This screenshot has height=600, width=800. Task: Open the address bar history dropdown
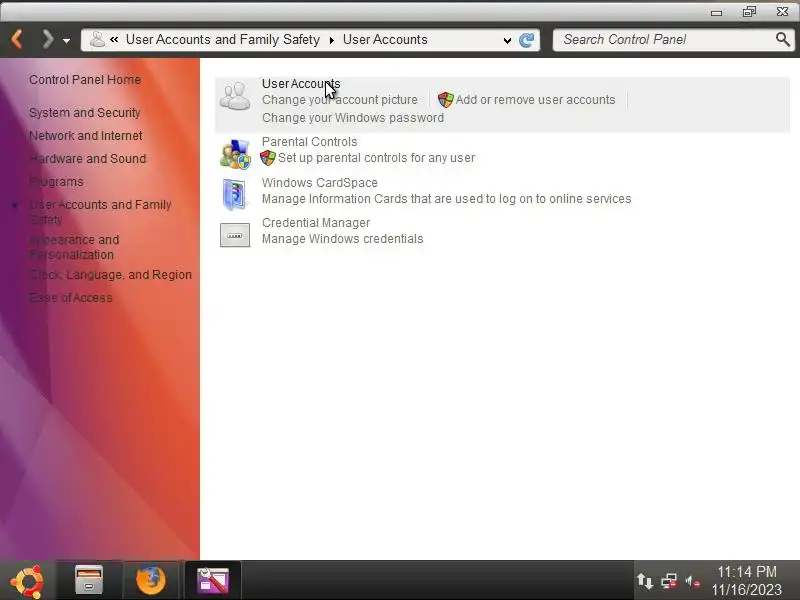(507, 40)
